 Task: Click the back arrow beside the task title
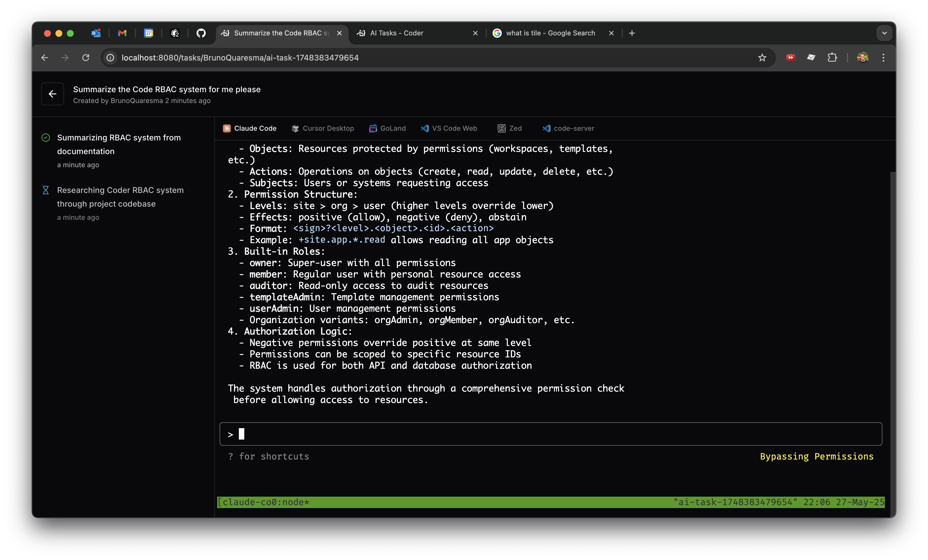[x=52, y=94]
